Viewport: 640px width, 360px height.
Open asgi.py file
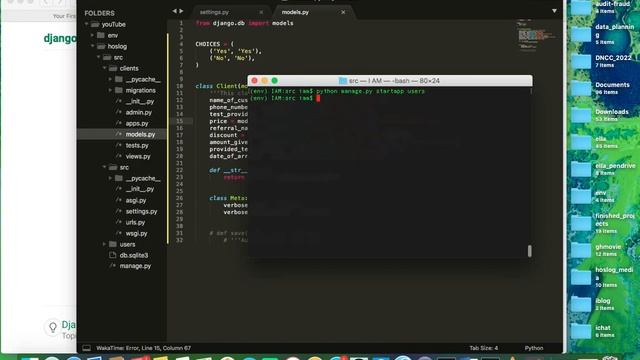[x=136, y=200]
